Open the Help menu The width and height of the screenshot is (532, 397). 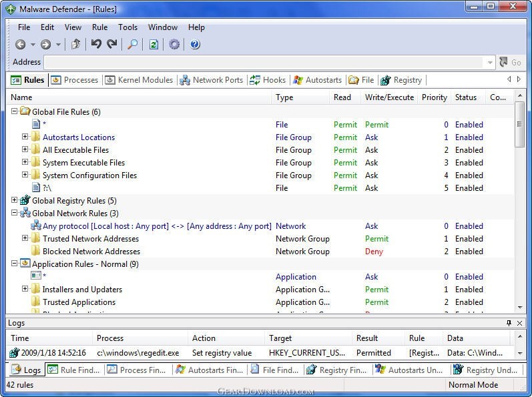pos(196,27)
